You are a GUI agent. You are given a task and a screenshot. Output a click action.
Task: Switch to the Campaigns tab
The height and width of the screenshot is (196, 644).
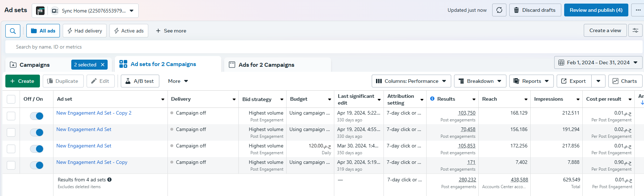(x=35, y=65)
